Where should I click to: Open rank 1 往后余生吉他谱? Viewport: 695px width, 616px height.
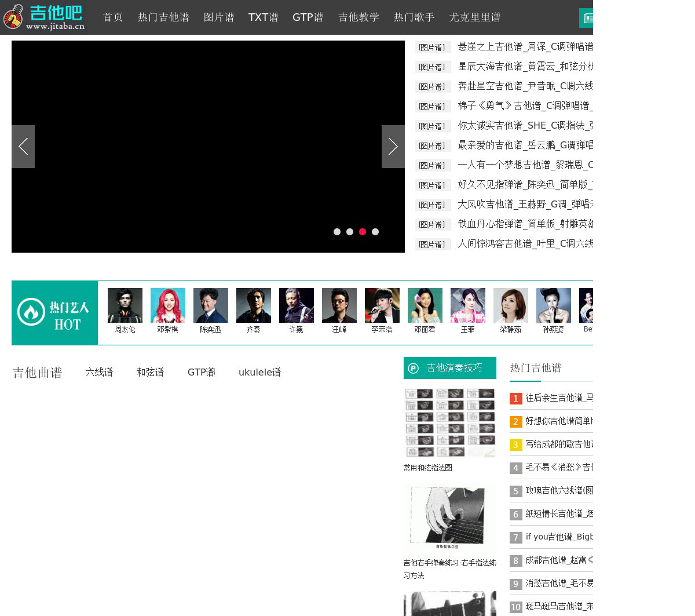[x=559, y=398]
